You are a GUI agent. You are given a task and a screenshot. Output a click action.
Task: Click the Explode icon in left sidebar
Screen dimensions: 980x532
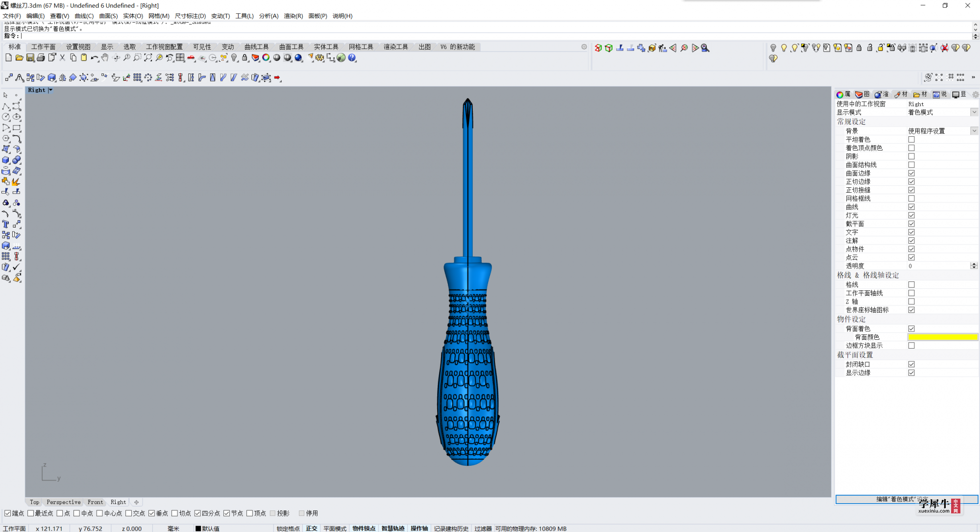pos(16,181)
